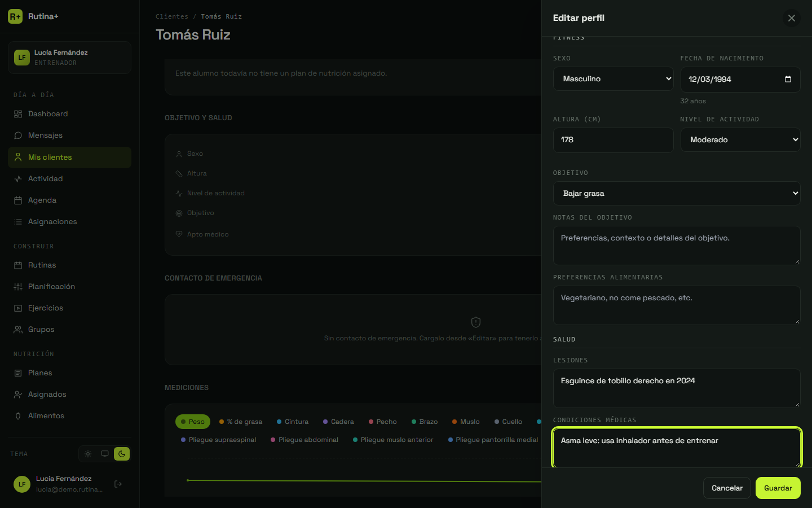Screen dimensions: 812x508
Task: Switch to light theme sun icon
Action: 88,454
